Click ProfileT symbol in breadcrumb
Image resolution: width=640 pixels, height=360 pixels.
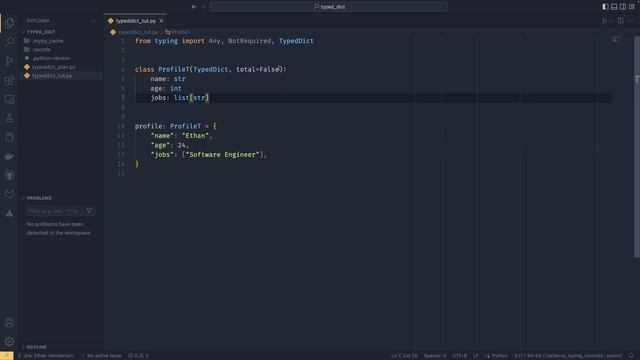178,32
